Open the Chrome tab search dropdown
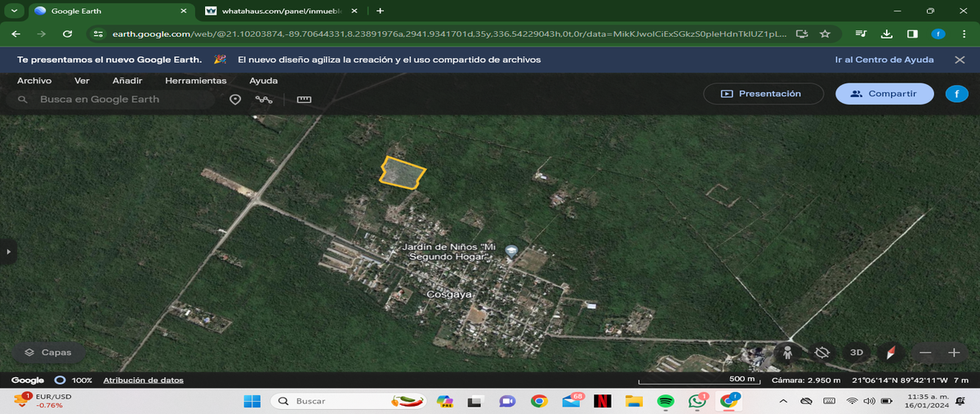 (x=14, y=11)
